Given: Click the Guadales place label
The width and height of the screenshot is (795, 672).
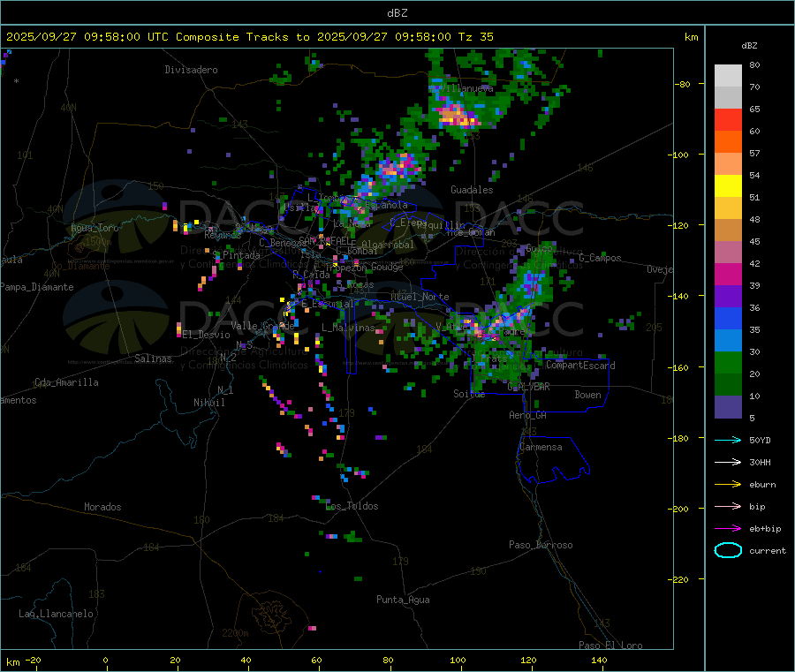Looking at the screenshot, I should pos(472,190).
